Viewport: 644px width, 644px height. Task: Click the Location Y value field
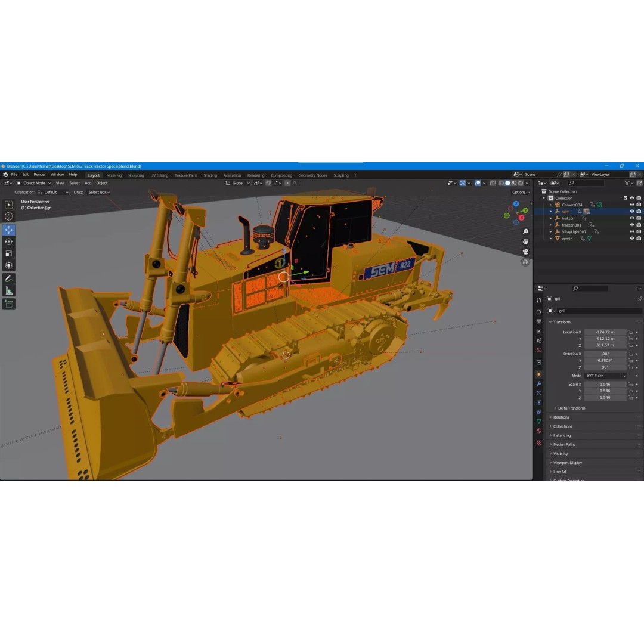pos(605,339)
